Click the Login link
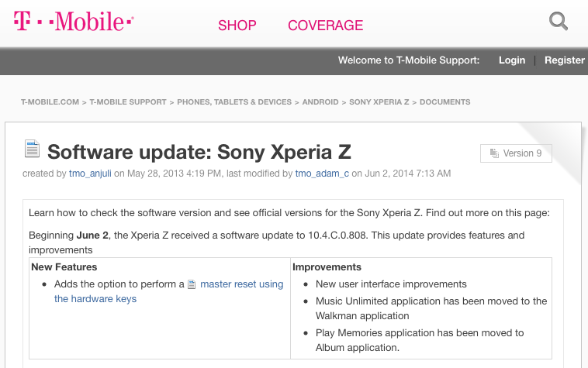Screen dimensions: 588x368 (x=512, y=60)
